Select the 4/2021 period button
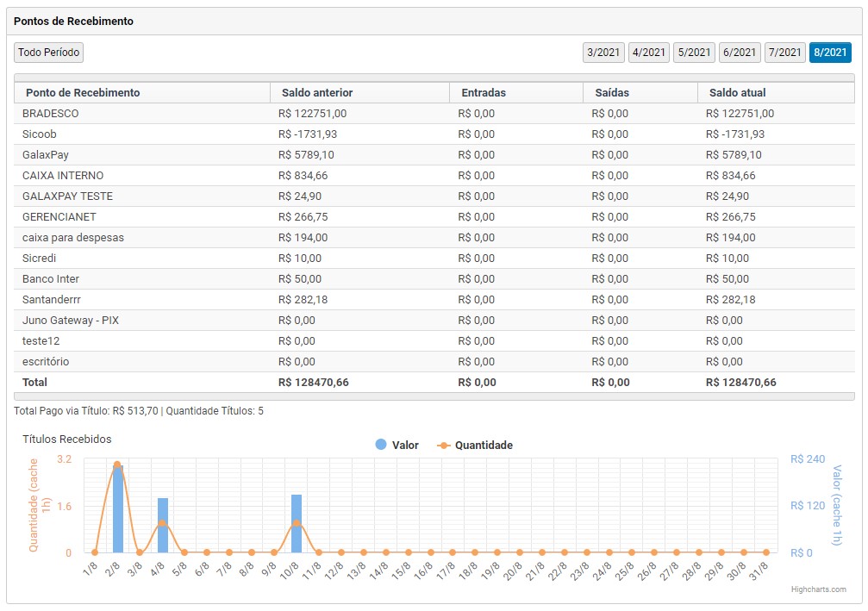The image size is (868, 611). [x=649, y=53]
